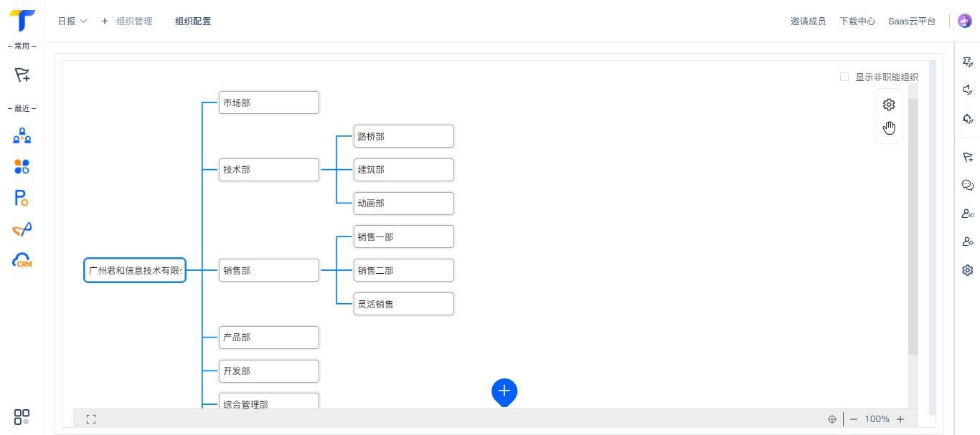Click the user AD icon in right sidebar
The width and height of the screenshot is (980, 435).
point(967,214)
